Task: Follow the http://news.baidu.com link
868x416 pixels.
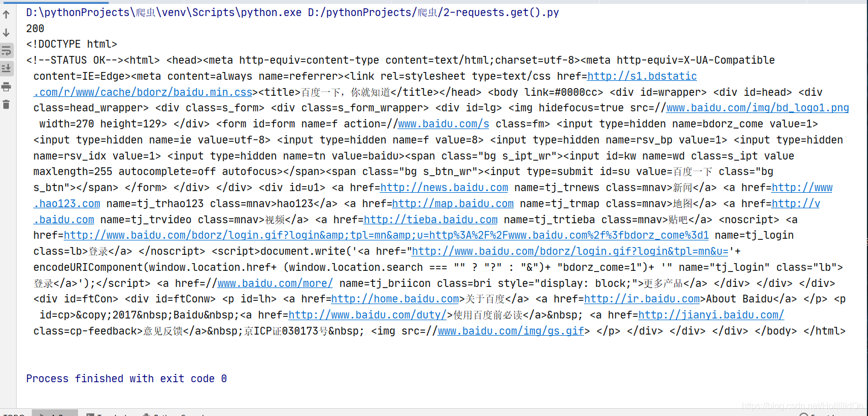Action: (x=444, y=188)
